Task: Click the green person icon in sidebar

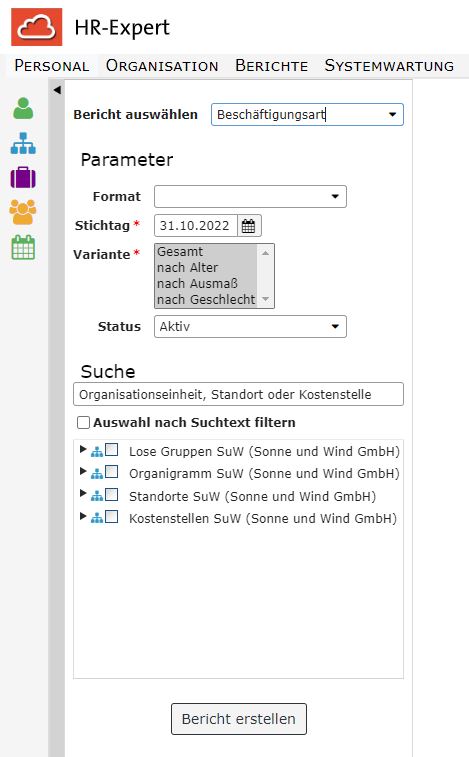Action: (x=23, y=108)
